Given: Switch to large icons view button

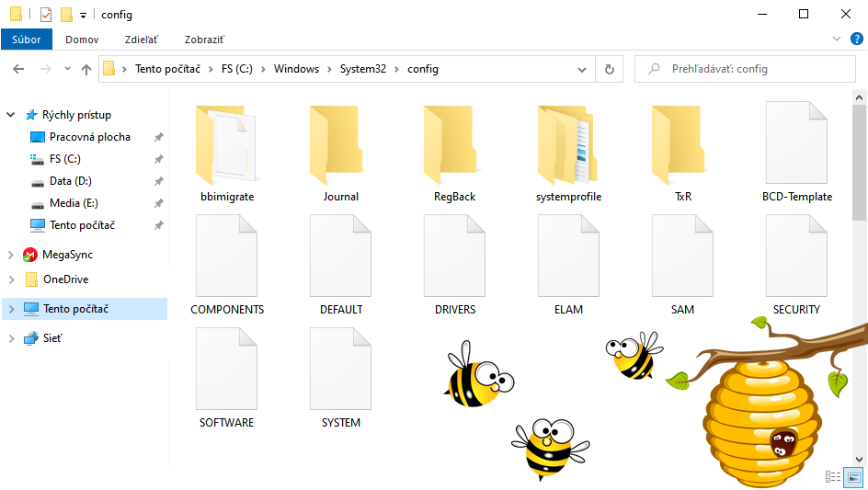Looking at the screenshot, I should (x=854, y=477).
